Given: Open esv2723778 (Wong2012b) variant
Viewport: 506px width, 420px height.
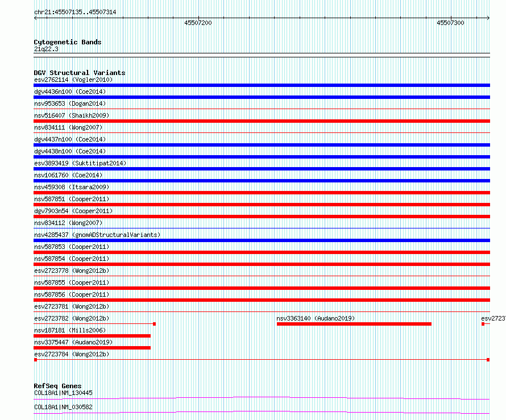Looking at the screenshot, I should pyautogui.click(x=72, y=271).
